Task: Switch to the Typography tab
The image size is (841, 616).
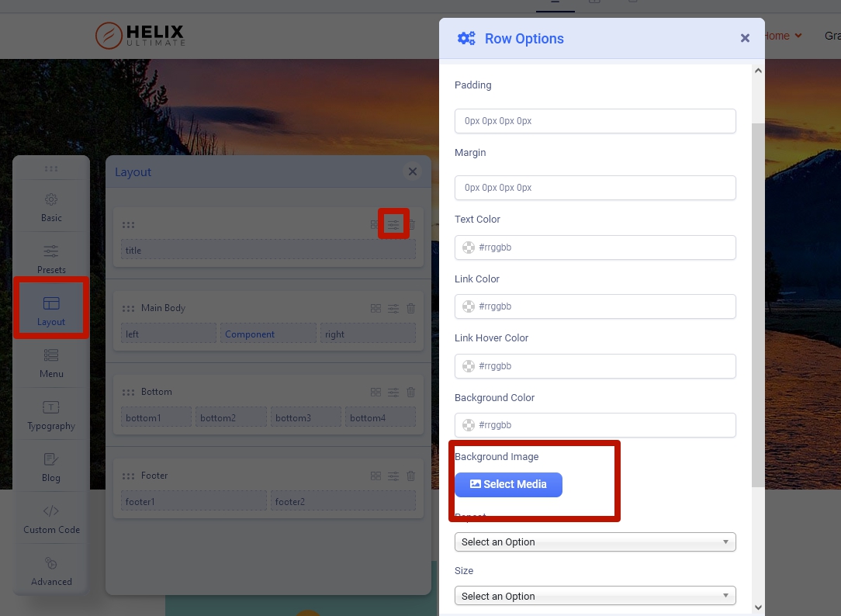Action: click(51, 415)
